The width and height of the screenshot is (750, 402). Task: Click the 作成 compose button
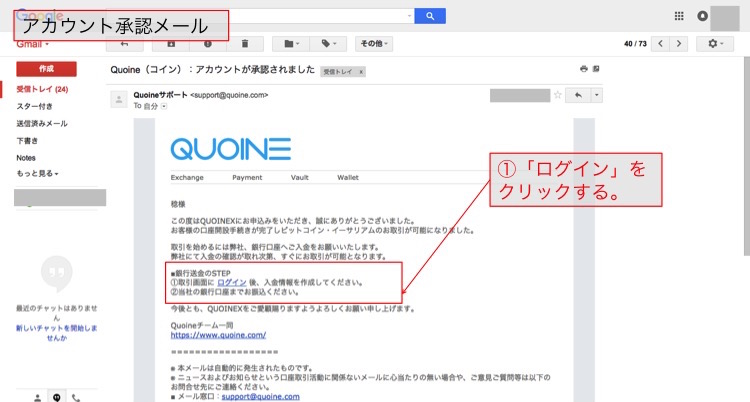(46, 69)
